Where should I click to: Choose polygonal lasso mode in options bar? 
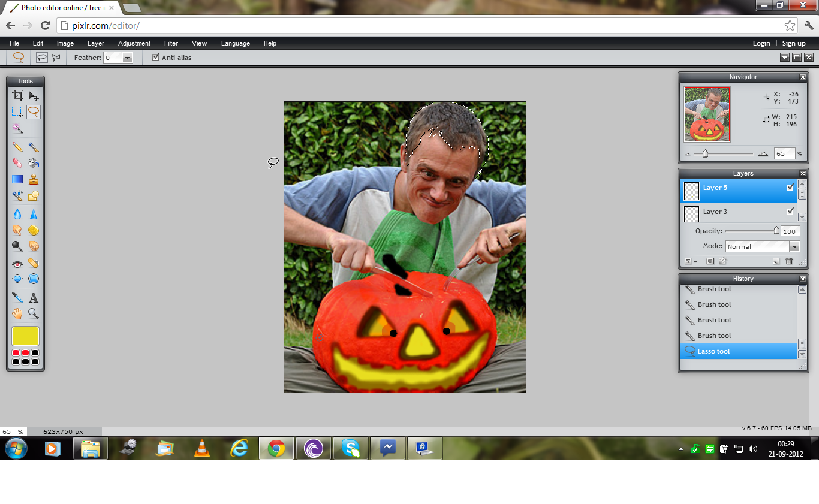point(56,58)
